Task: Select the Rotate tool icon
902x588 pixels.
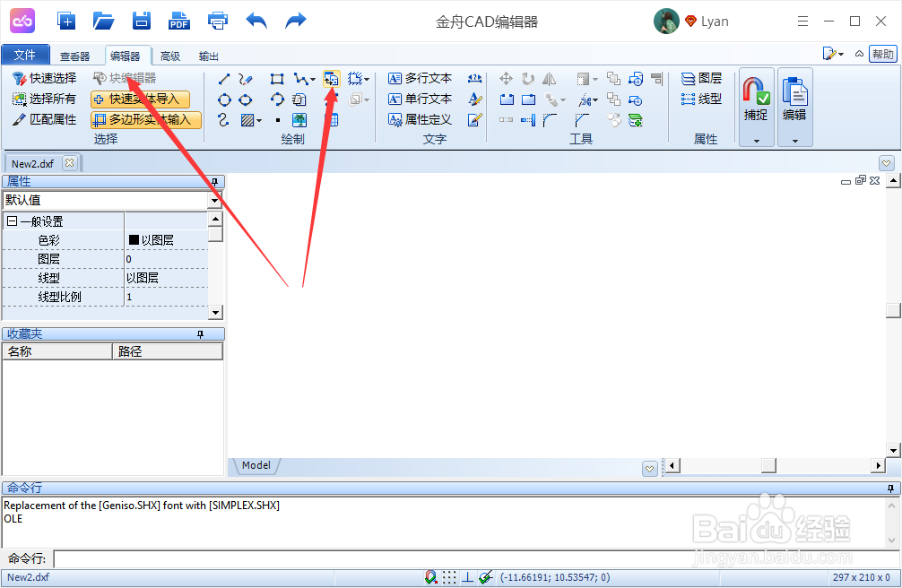Action: click(528, 78)
